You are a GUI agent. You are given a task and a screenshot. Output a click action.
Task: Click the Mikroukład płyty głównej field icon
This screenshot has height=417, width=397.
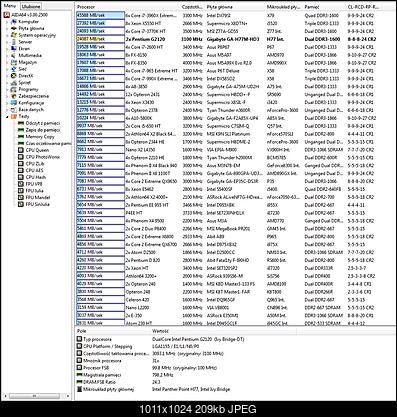coord(79,389)
